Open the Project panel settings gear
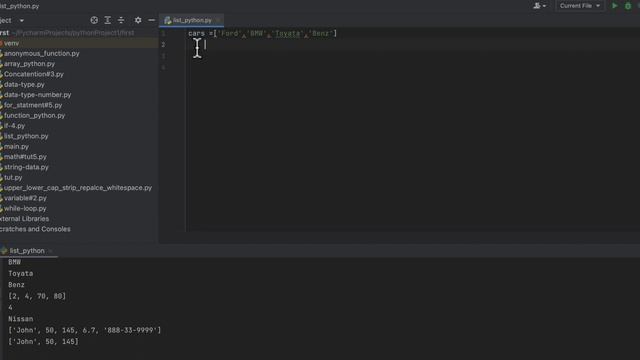Screen dimensions: 640x360 138,20
